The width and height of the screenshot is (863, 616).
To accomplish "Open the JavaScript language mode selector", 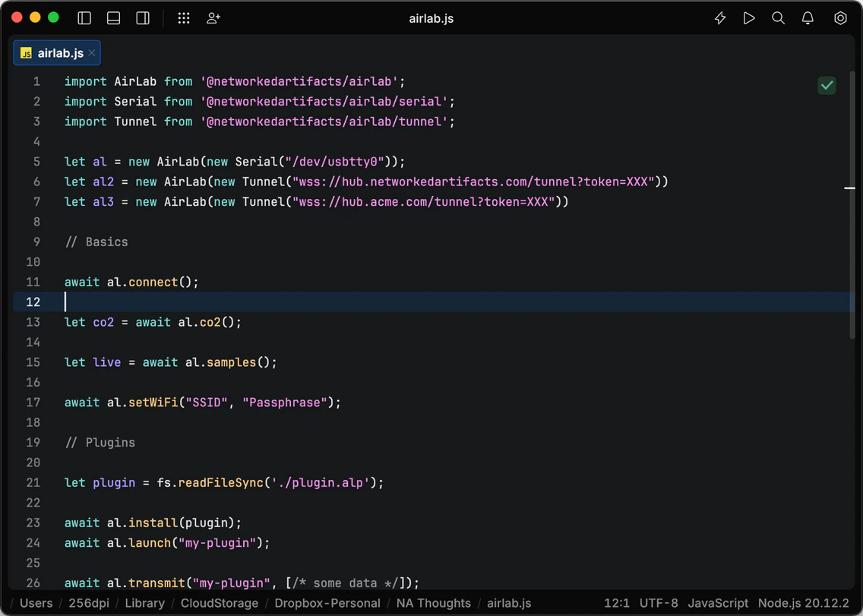I will click(x=718, y=603).
